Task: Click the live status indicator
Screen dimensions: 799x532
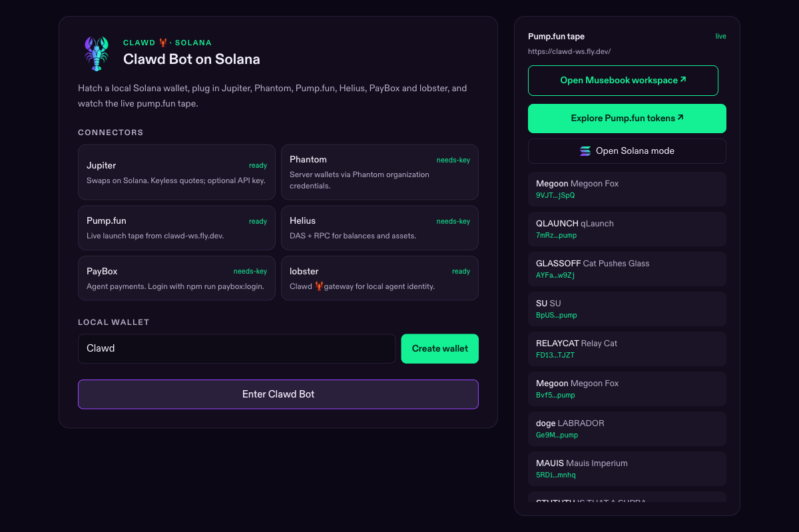Action: [x=721, y=36]
